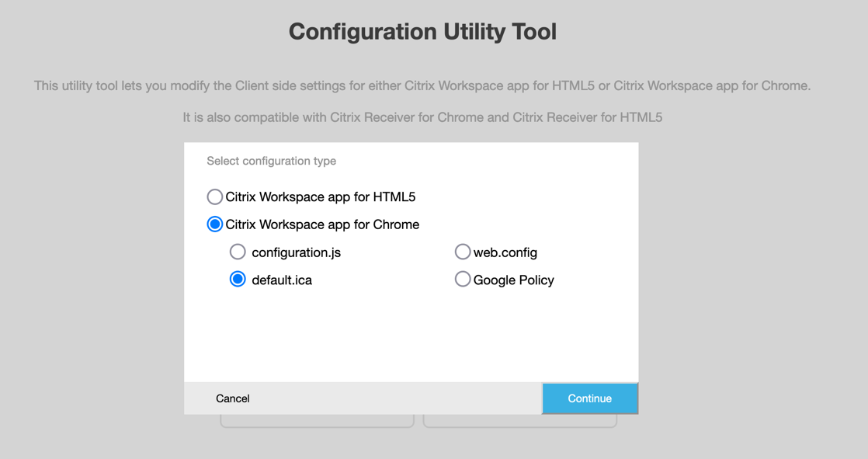Click the "Select configuration type" dialog heading
Screen dimensions: 868x459
coord(271,161)
